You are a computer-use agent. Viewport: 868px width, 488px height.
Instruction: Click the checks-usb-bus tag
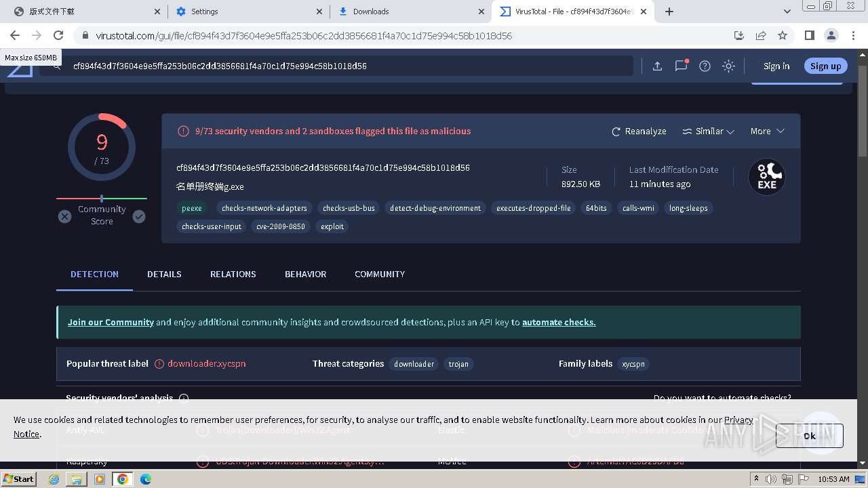(349, 208)
